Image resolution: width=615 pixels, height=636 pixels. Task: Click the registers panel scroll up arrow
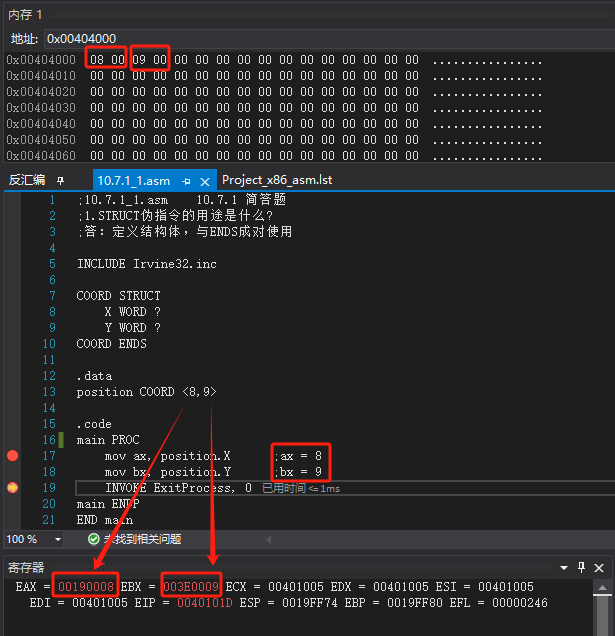tap(602, 587)
